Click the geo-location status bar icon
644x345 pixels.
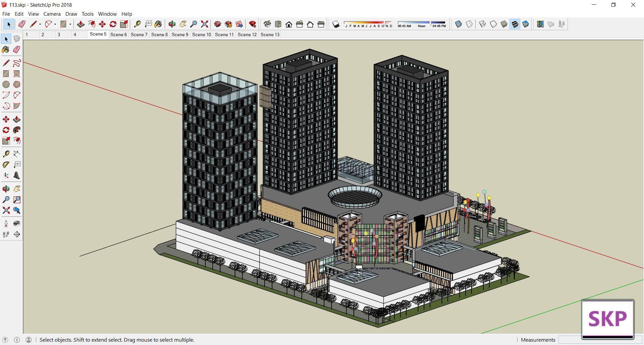(x=5, y=340)
